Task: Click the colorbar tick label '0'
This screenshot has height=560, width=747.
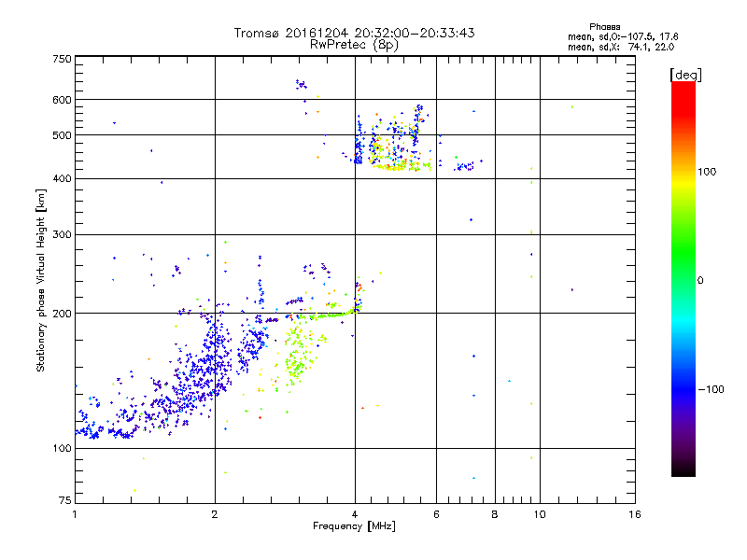Action: click(700, 281)
